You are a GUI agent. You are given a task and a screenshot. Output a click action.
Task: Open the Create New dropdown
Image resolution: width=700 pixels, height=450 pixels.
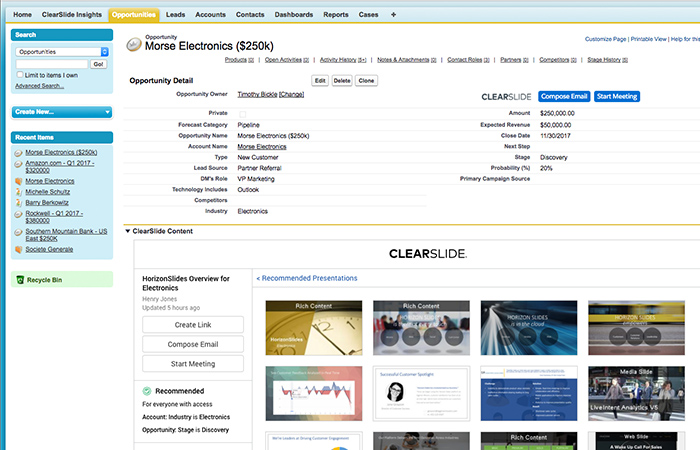point(62,112)
